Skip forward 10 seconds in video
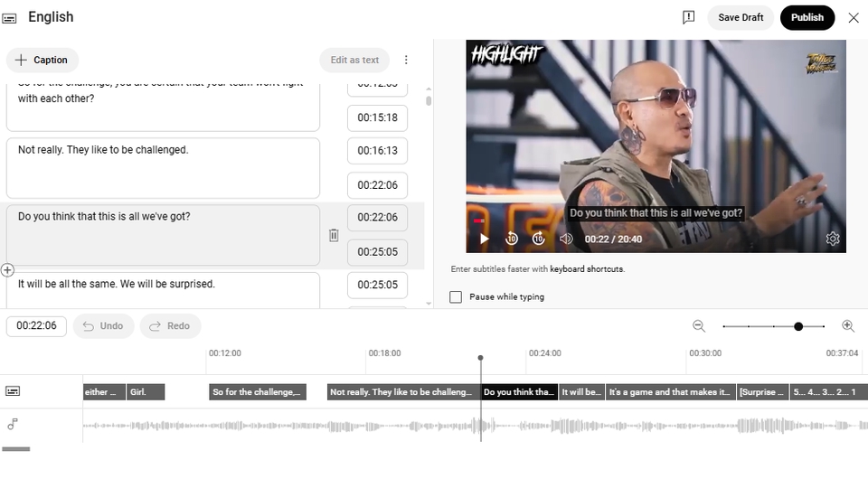868x479 pixels. coord(538,239)
